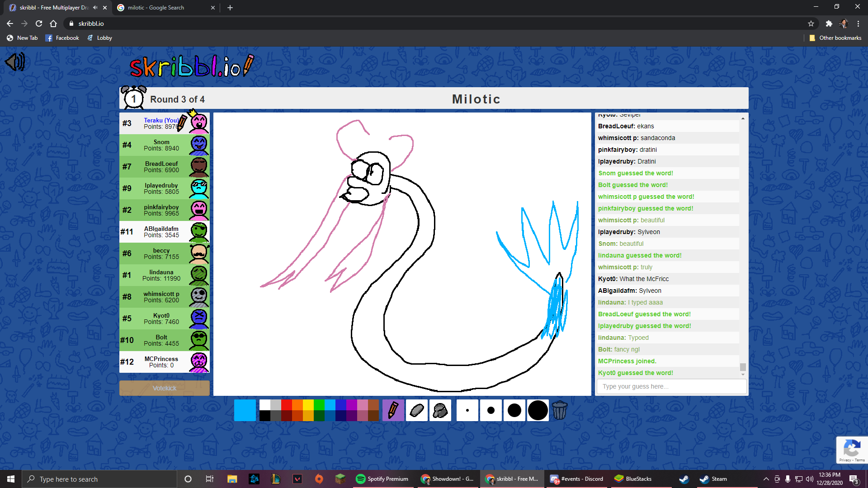Mute audio on skribbl tab
Screen dimensions: 868x488
pyautogui.click(x=95, y=8)
